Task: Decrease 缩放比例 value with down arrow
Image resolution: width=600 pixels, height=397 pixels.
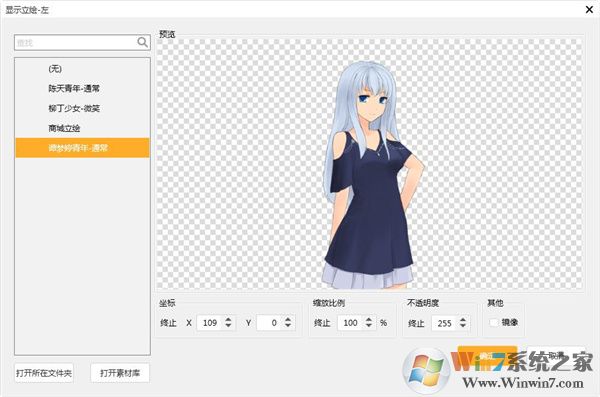Action: pyautogui.click(x=369, y=326)
